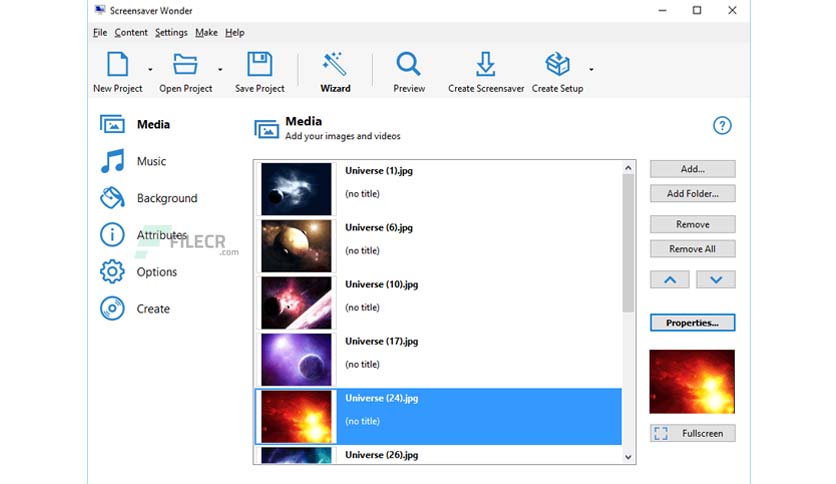This screenshot has height=484, width=836.
Task: Open the Background paint bucket section
Action: pyautogui.click(x=149, y=198)
